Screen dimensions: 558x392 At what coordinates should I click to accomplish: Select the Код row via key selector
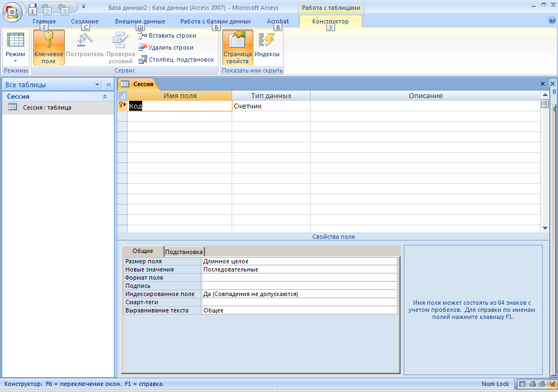tap(122, 105)
